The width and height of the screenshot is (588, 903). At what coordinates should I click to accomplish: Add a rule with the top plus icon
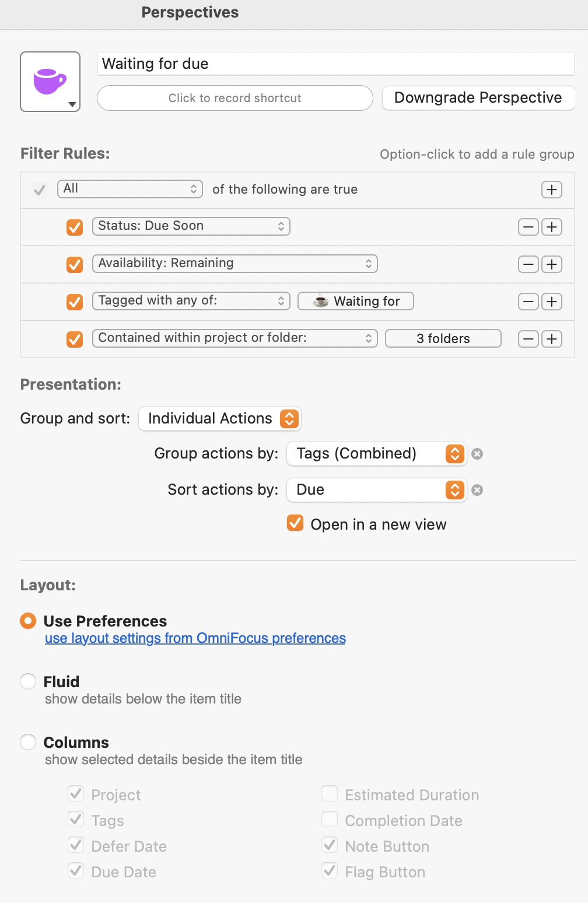click(x=551, y=190)
